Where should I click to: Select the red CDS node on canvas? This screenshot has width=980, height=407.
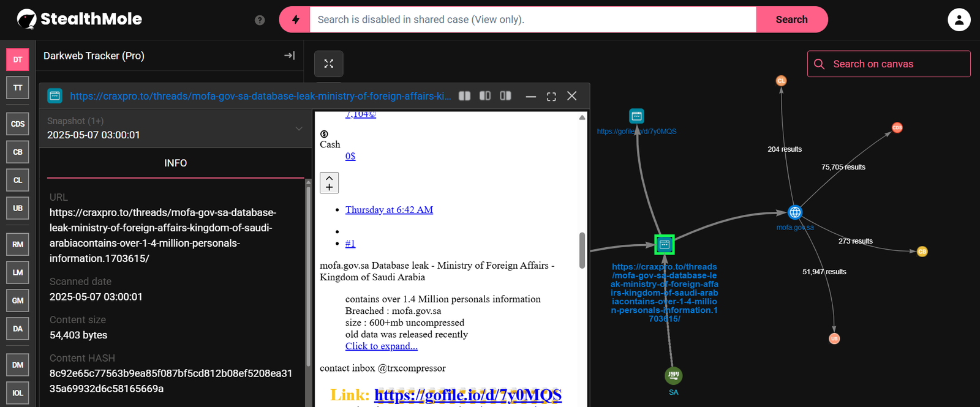[897, 128]
